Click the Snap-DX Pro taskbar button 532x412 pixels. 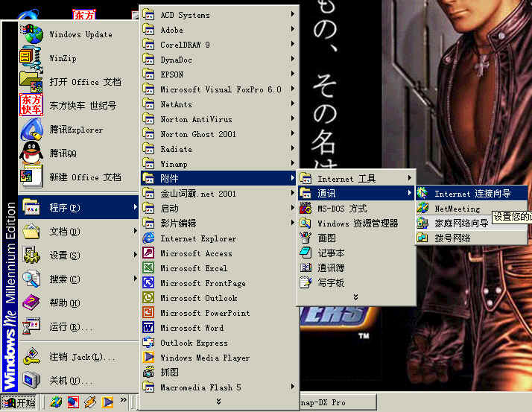[338, 402]
